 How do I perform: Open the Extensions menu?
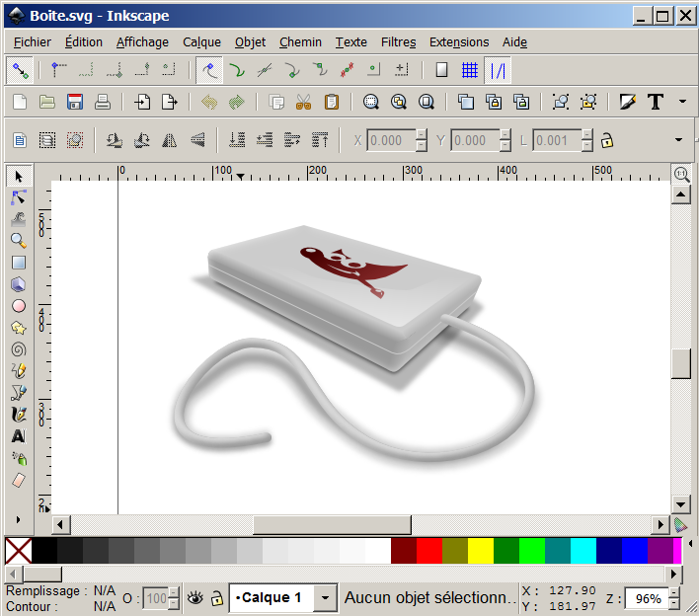(x=459, y=41)
